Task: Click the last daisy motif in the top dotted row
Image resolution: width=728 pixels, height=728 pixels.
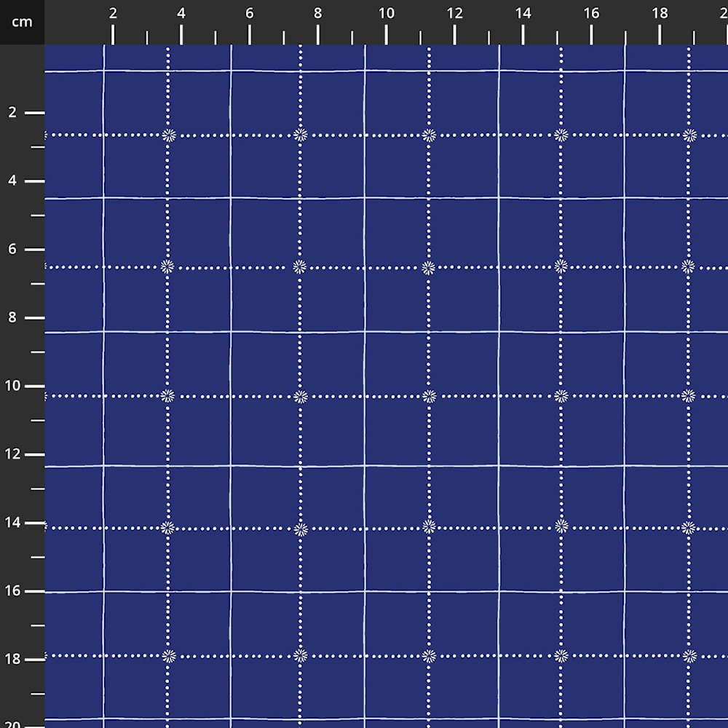Action: click(x=689, y=135)
